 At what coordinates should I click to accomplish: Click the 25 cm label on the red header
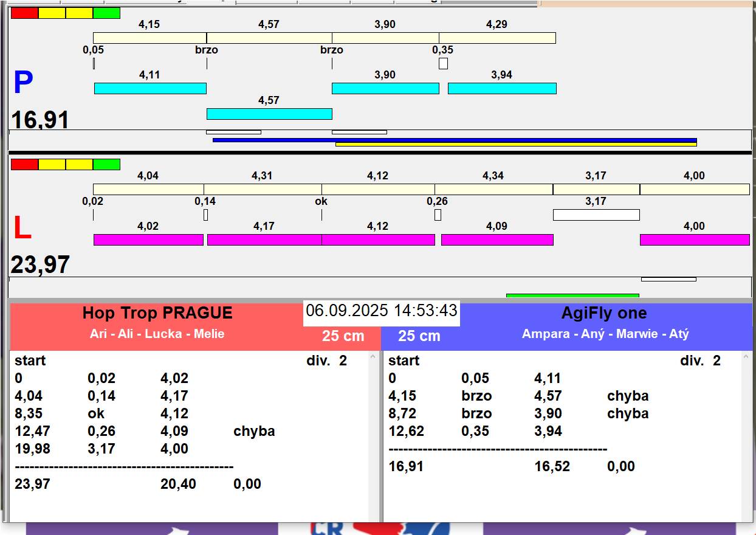[343, 336]
